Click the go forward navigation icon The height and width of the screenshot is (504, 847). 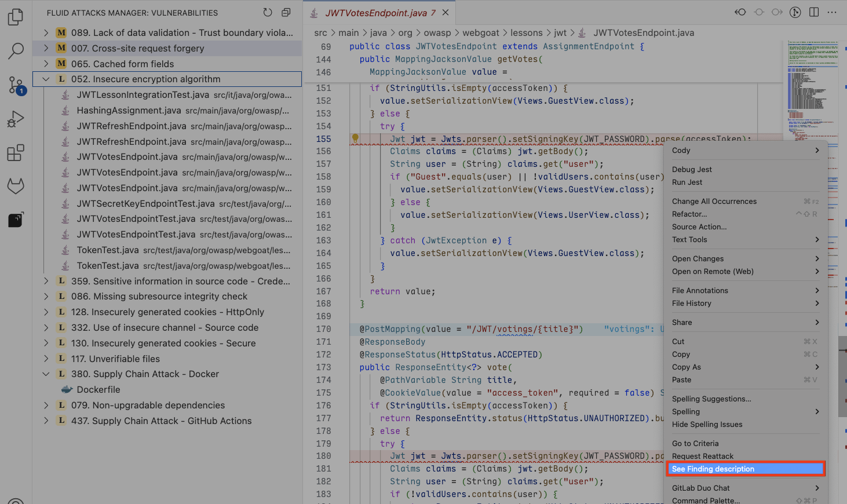coord(777,12)
